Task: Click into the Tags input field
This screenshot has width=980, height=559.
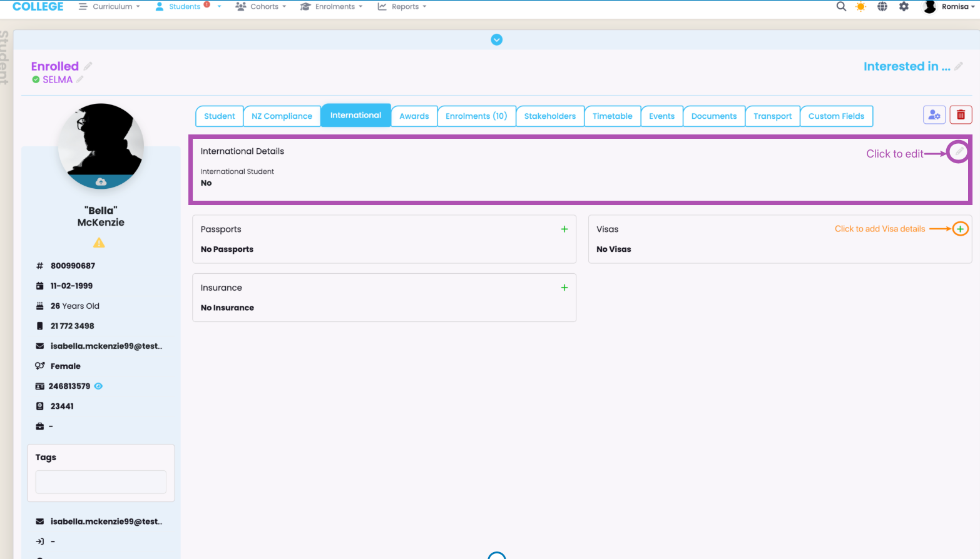Action: [x=101, y=482]
